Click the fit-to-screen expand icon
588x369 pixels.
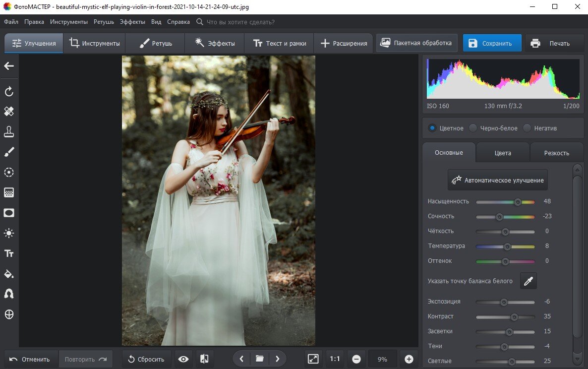pos(313,359)
